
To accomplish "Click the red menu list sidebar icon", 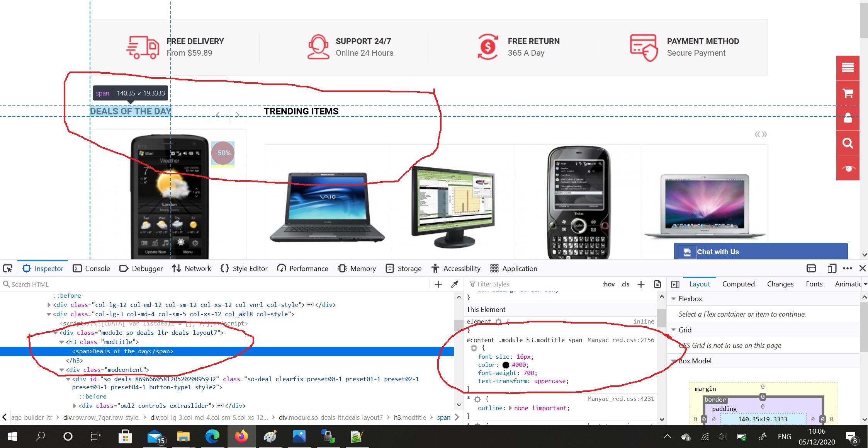I will click(848, 68).
